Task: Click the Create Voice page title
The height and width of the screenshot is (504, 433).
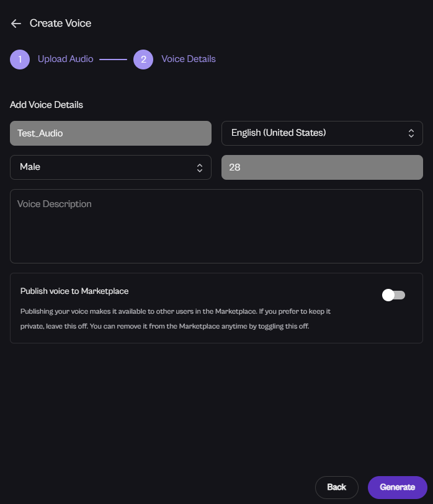Action: (61, 24)
